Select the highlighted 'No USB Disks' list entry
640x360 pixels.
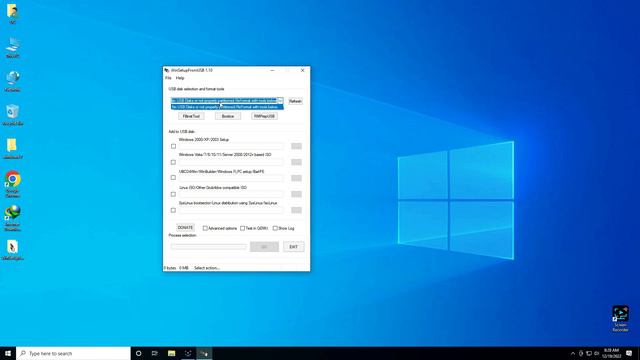pyautogui.click(x=227, y=107)
